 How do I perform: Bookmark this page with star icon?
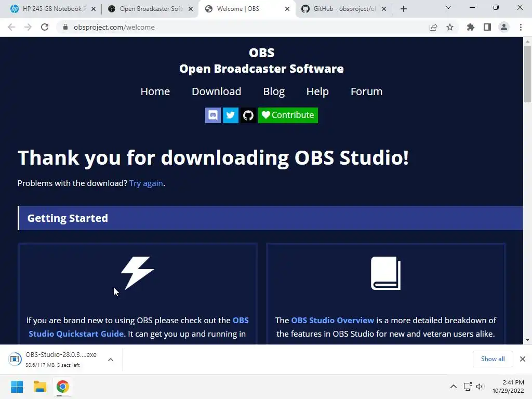click(450, 27)
